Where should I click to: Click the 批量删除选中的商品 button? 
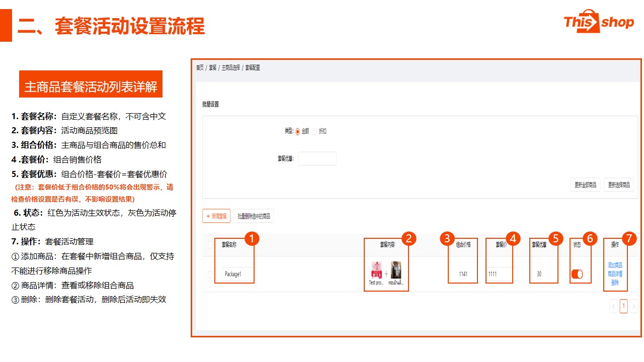pos(254,216)
